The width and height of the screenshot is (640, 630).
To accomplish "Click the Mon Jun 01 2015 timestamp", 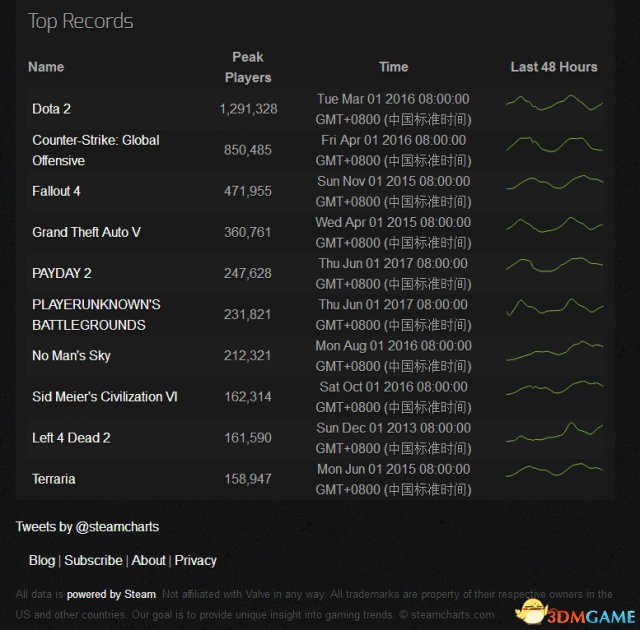I will [393, 479].
